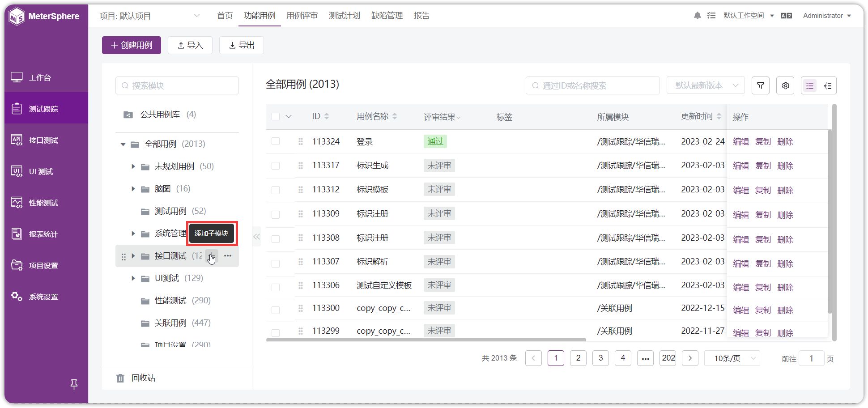This screenshot has height=408, width=868.
Task: Click the drag handle of the 接口测试 module
Action: 123,257
